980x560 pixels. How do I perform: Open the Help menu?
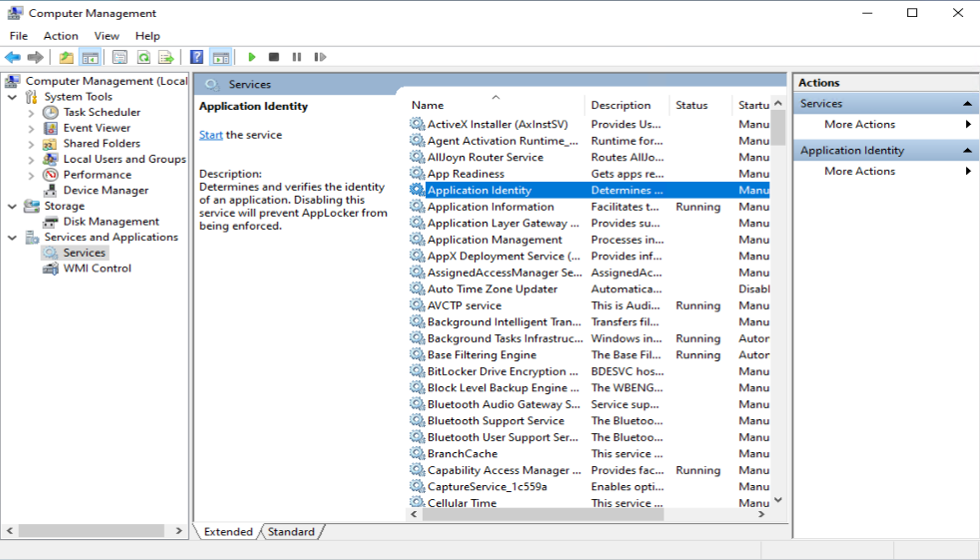point(148,36)
